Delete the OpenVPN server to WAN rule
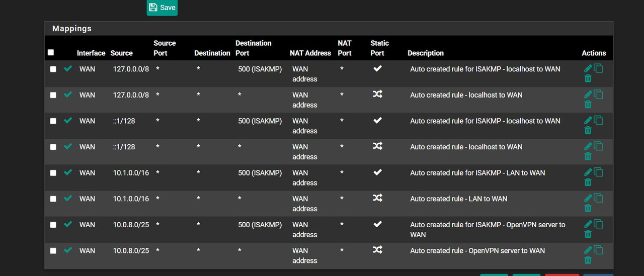This screenshot has width=644, height=276. (588, 260)
